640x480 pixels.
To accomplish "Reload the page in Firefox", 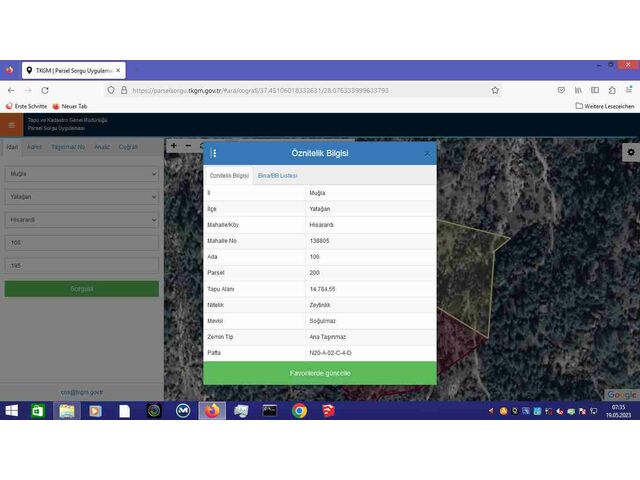I will 45,90.
